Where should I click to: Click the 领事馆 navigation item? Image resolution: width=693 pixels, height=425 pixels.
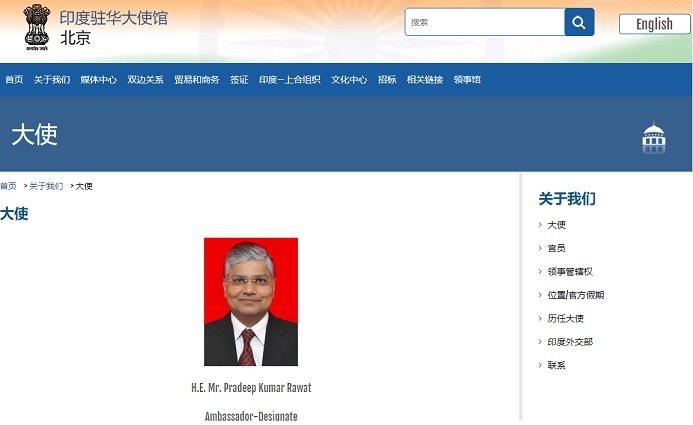[x=467, y=80]
